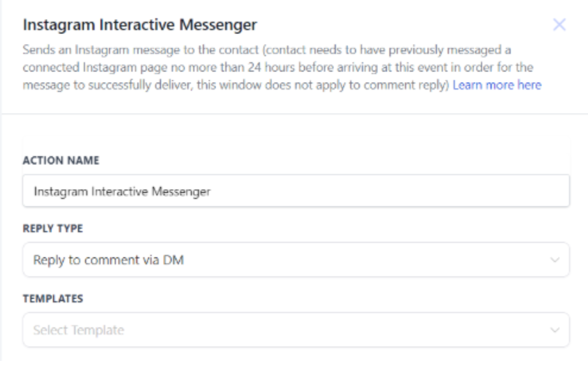This screenshot has width=588, height=374.
Task: Click the Select Template placeholder text
Action: [x=78, y=330]
